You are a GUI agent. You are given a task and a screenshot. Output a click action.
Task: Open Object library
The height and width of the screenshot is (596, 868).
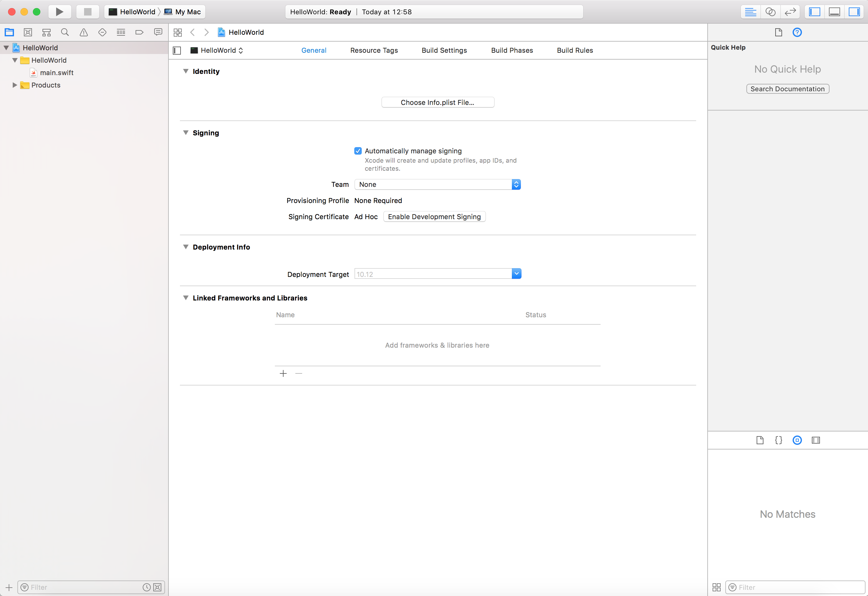pyautogui.click(x=797, y=440)
